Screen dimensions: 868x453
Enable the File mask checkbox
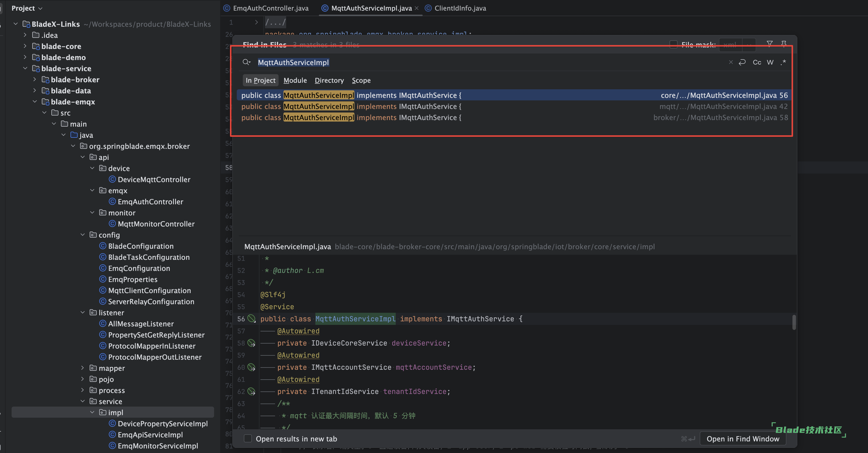pyautogui.click(x=673, y=45)
